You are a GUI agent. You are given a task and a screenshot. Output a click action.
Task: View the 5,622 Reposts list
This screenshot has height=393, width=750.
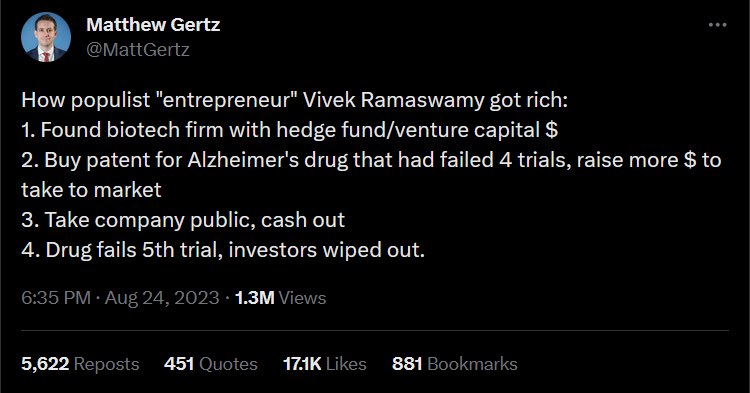pos(80,364)
